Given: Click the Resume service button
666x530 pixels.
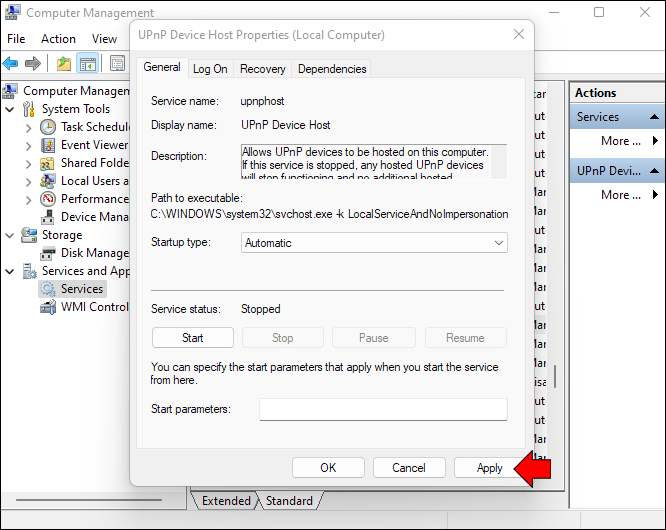Looking at the screenshot, I should [x=466, y=338].
